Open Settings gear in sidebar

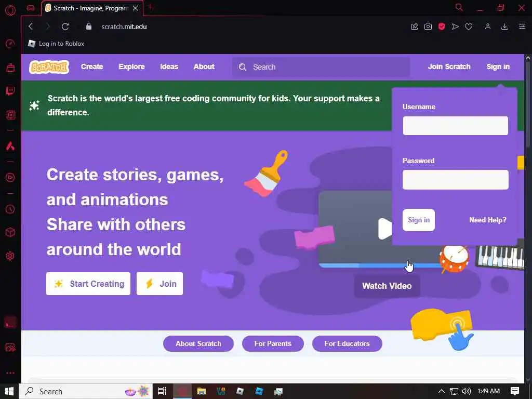pyautogui.click(x=10, y=256)
